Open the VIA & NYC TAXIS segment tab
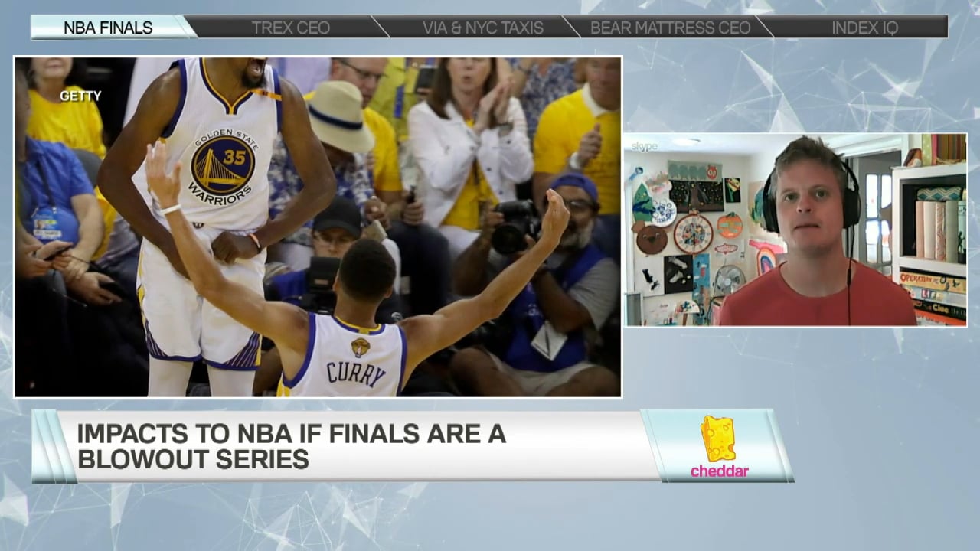This screenshot has width=980, height=551. (x=482, y=28)
